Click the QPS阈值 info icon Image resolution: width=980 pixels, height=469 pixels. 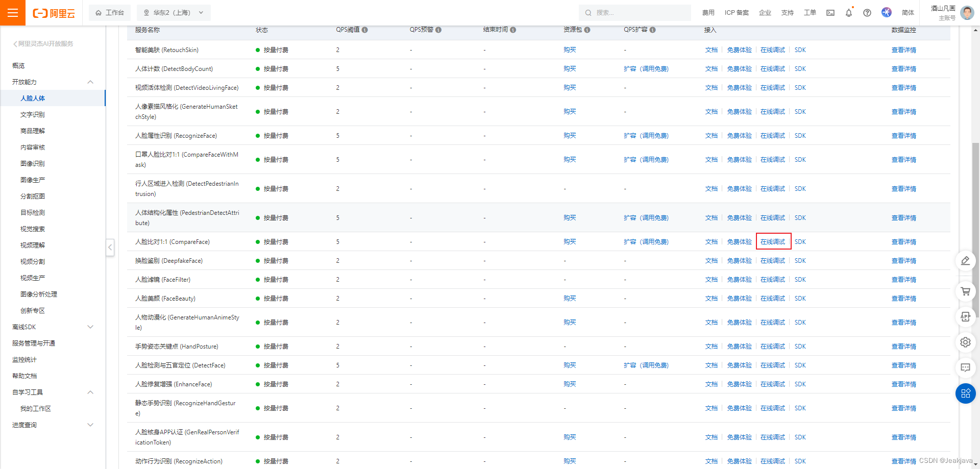click(364, 30)
